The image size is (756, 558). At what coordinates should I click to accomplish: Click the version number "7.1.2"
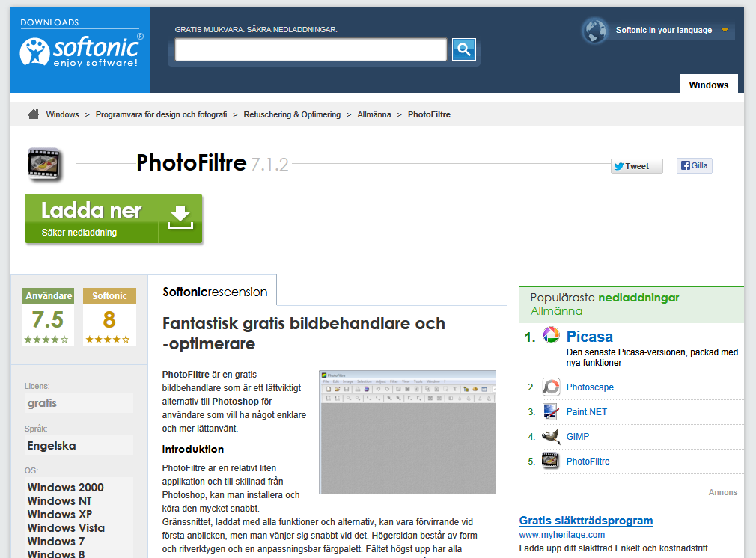[x=270, y=165]
